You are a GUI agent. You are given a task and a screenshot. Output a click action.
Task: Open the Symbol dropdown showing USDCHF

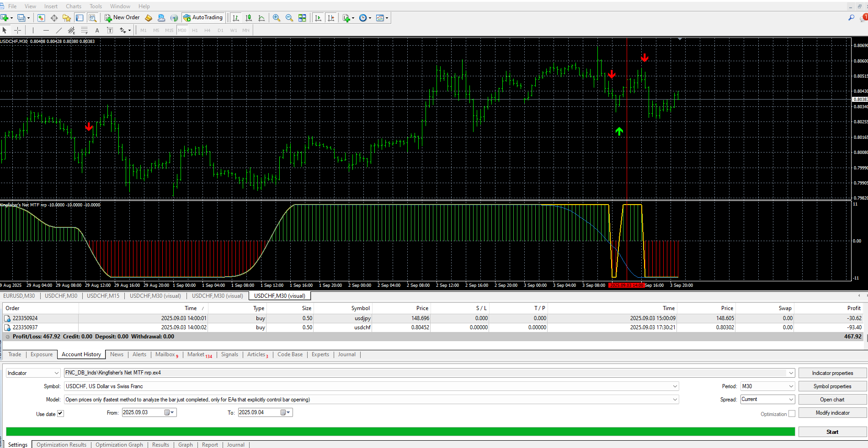pos(371,386)
